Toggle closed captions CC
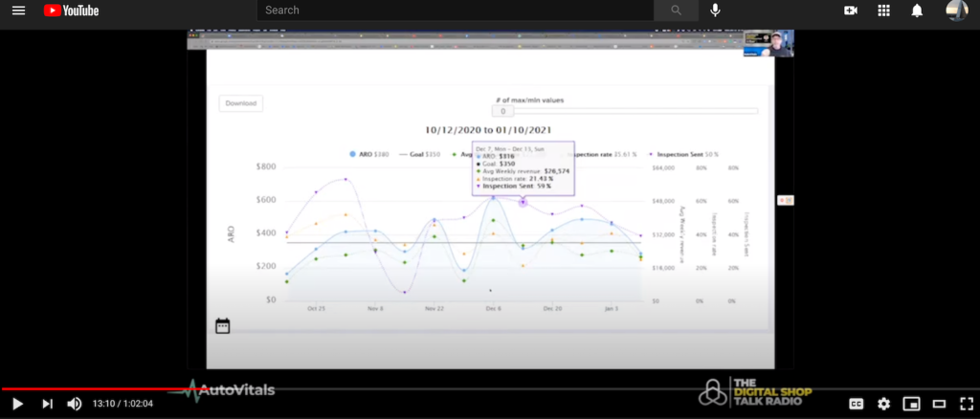Image resolution: width=980 pixels, height=419 pixels. click(856, 404)
